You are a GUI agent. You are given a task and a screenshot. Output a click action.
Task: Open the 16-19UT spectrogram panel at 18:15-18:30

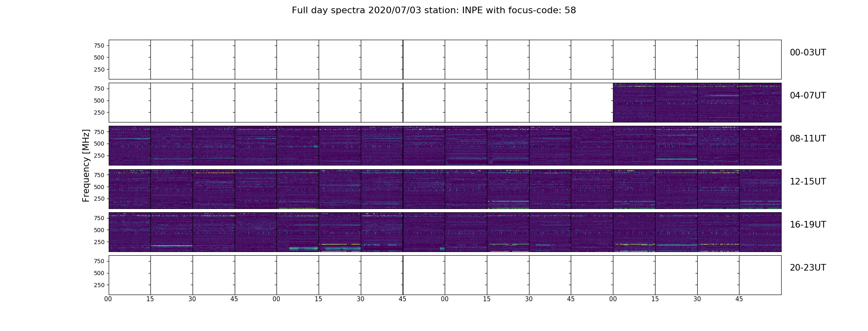pos(508,232)
